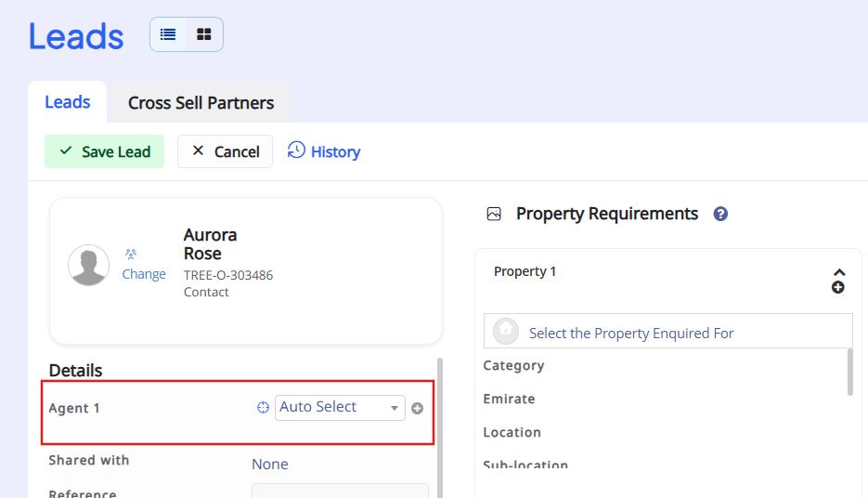The image size is (868, 498).
Task: Switch to list view layout
Action: [168, 34]
